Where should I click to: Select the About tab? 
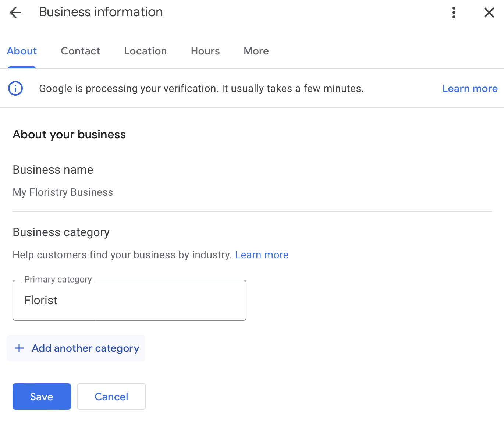22,51
